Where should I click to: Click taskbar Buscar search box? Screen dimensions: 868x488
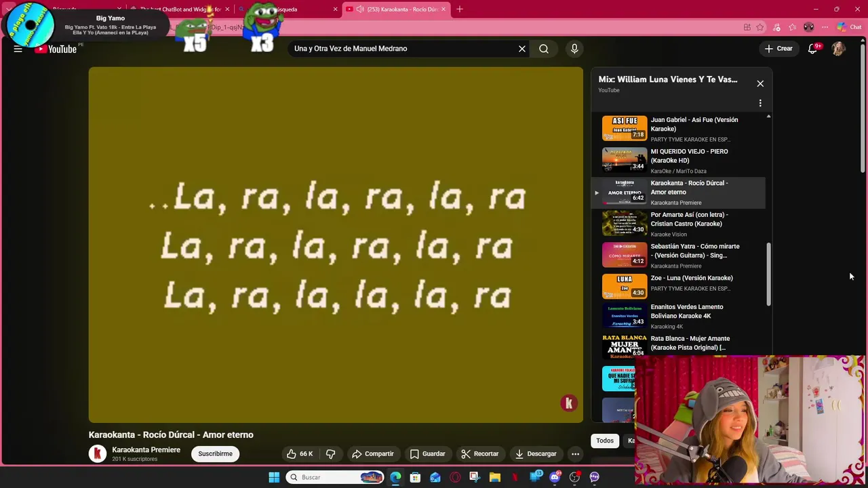(x=335, y=477)
